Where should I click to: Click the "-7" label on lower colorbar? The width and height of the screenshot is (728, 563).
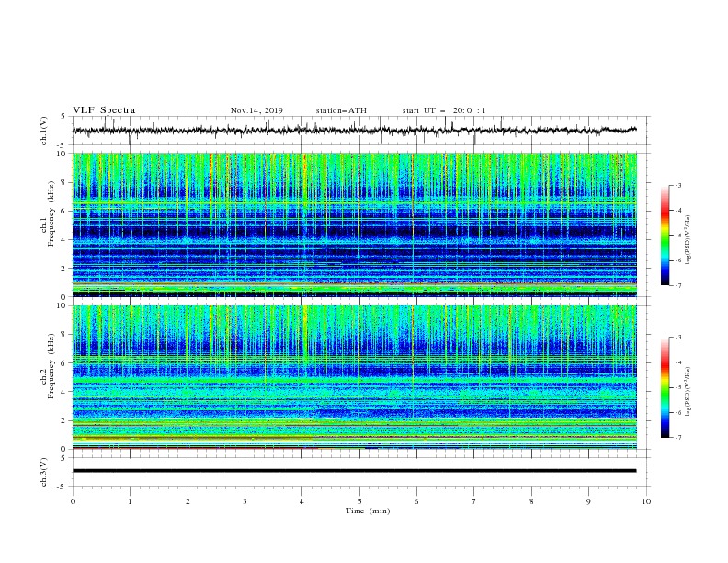678,438
